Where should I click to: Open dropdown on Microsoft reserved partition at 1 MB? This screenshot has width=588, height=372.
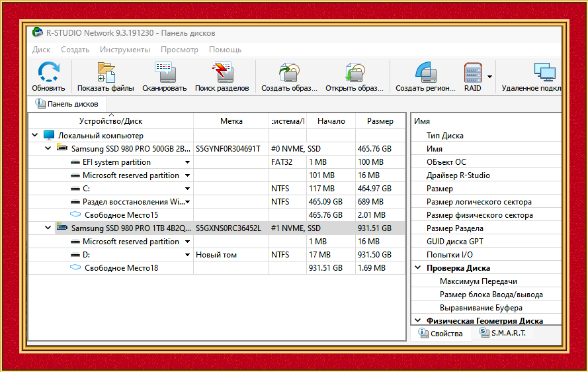187,242
